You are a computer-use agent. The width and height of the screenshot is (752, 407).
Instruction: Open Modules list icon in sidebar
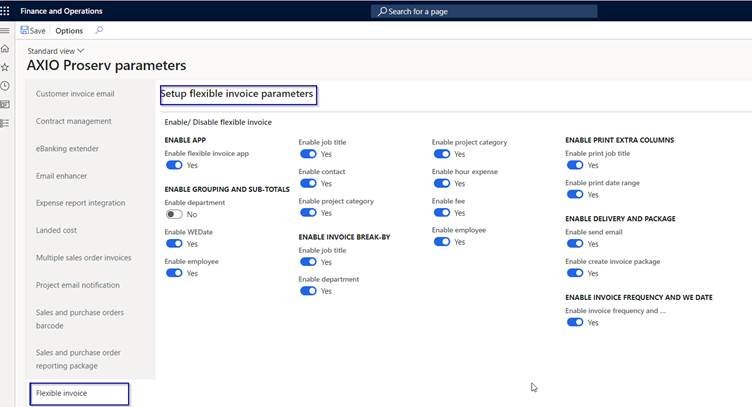tap(6, 123)
